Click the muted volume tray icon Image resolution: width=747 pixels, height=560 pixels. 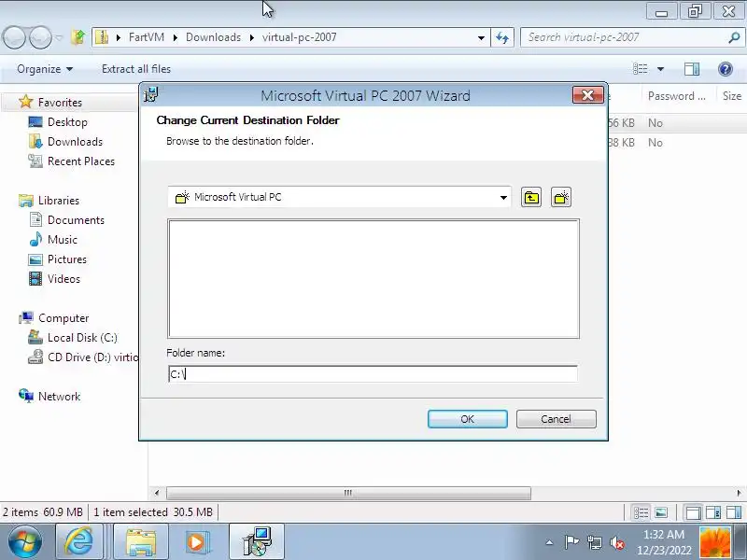pyautogui.click(x=617, y=542)
